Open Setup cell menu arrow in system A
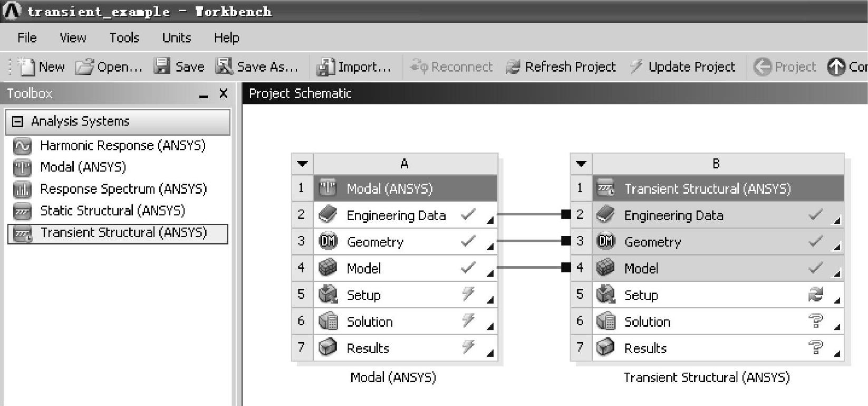Screen dimensions: 868x406 tap(490, 299)
